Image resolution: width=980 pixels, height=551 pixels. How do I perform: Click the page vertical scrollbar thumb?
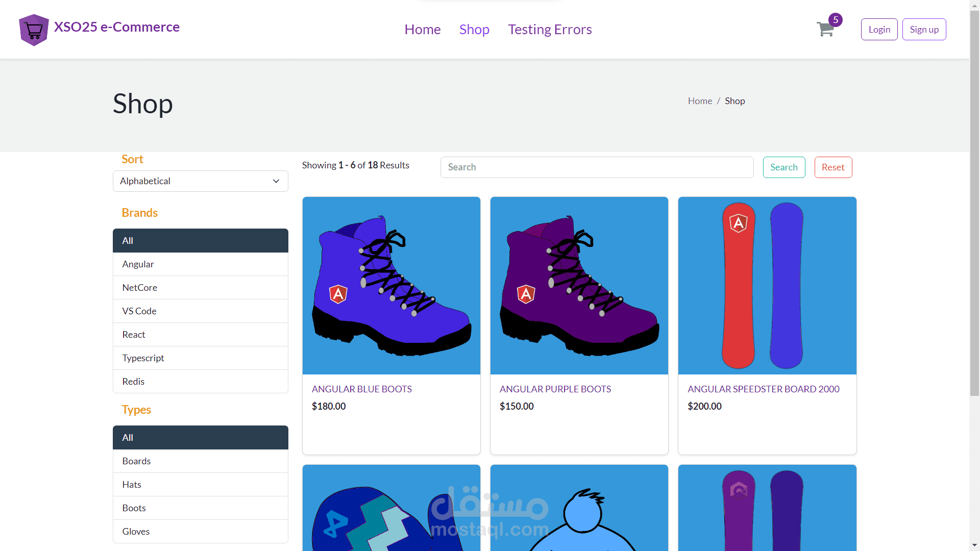click(x=974, y=204)
